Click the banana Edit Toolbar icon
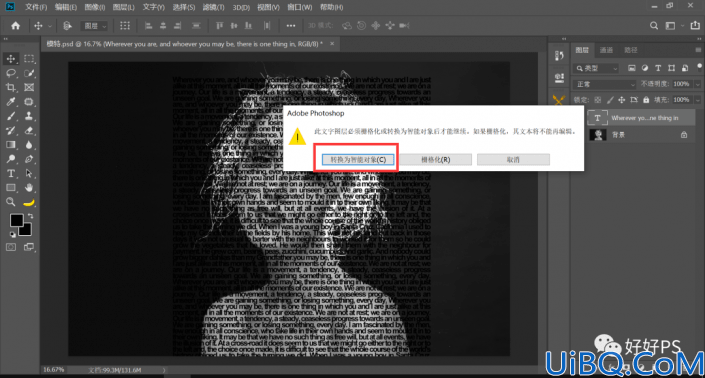The image size is (705, 378). point(29,202)
